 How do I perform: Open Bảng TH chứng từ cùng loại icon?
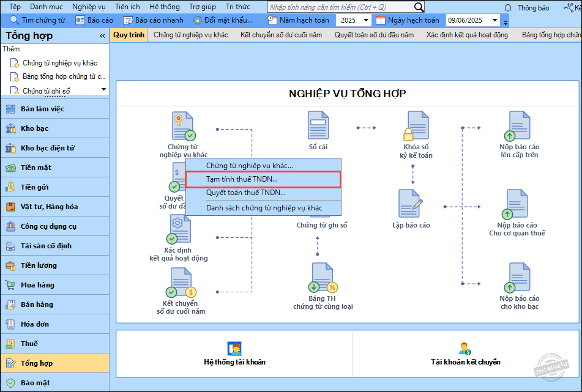pyautogui.click(x=323, y=278)
